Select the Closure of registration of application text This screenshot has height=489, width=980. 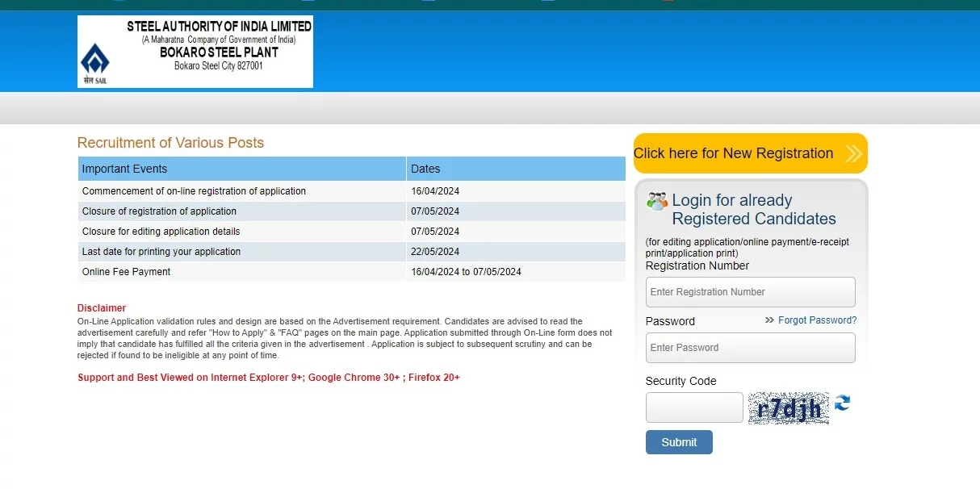point(159,211)
